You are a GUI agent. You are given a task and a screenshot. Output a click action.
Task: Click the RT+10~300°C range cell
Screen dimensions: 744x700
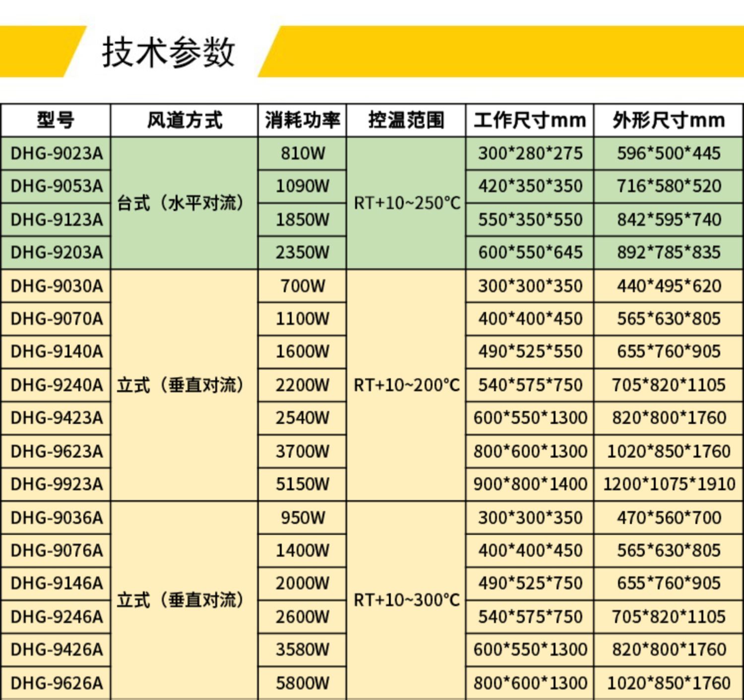click(x=407, y=600)
